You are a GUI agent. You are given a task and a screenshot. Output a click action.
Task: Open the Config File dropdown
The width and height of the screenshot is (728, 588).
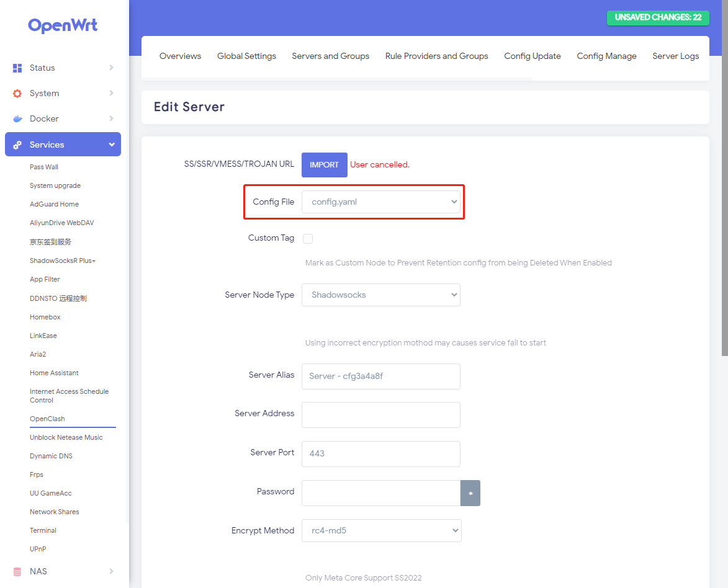coord(380,202)
